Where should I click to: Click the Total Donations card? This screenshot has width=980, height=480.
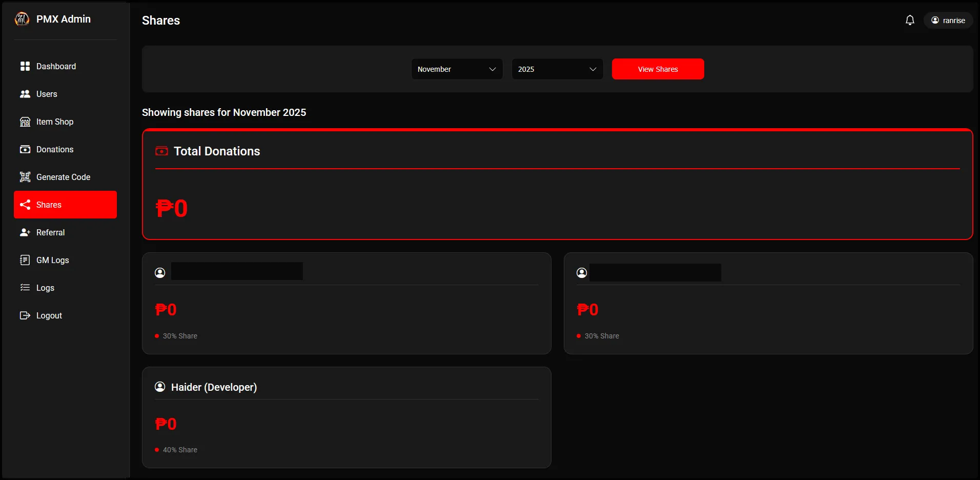[x=557, y=185]
